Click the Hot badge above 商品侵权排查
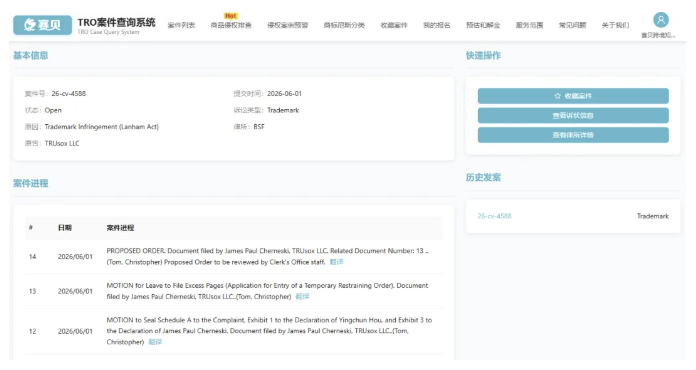 pyautogui.click(x=230, y=16)
